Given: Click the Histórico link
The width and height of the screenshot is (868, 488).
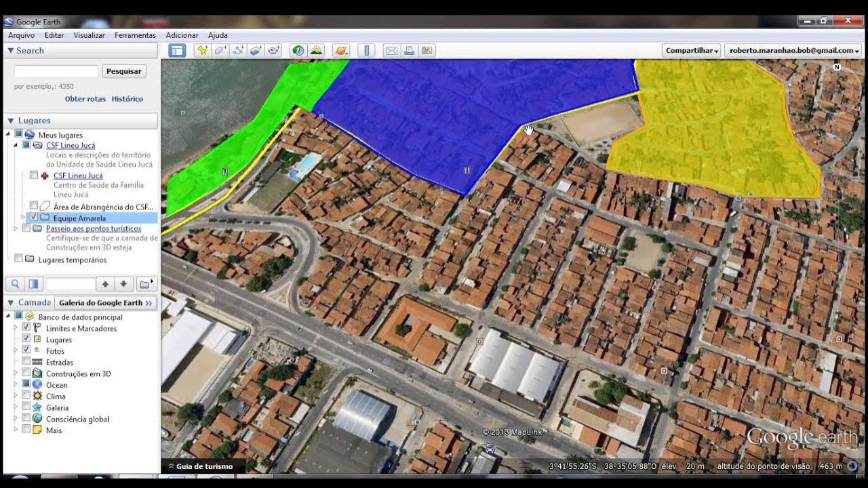Looking at the screenshot, I should pos(127,99).
